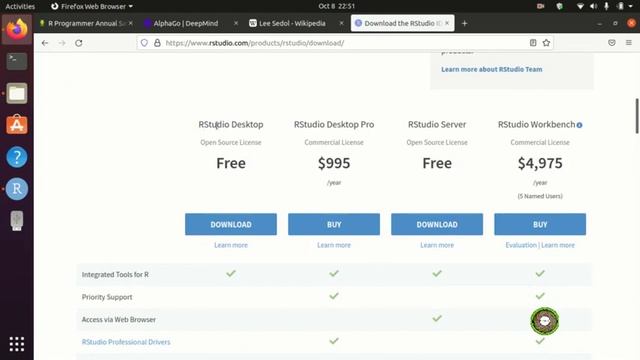Open Firefox from the Ubuntu dock
This screenshot has height=360, width=640.
[17, 29]
